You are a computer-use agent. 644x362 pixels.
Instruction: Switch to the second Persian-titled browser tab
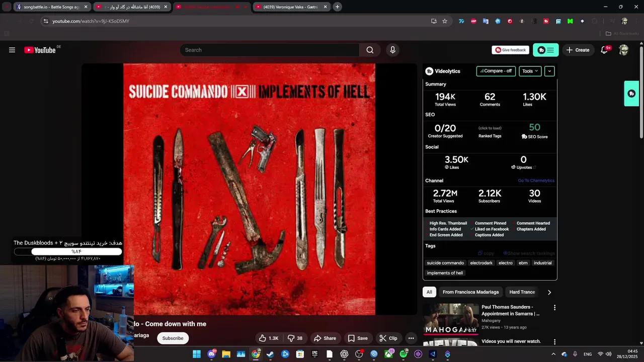[x=133, y=7]
